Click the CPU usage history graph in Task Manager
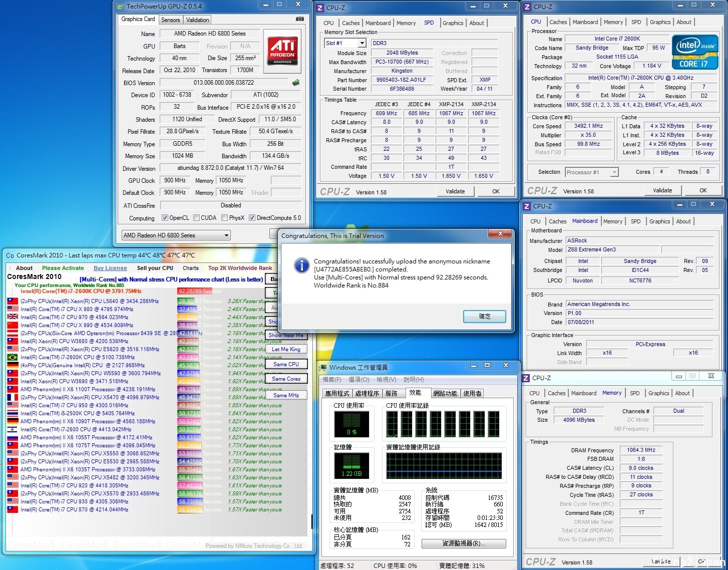The height and width of the screenshot is (570, 728). point(443,423)
